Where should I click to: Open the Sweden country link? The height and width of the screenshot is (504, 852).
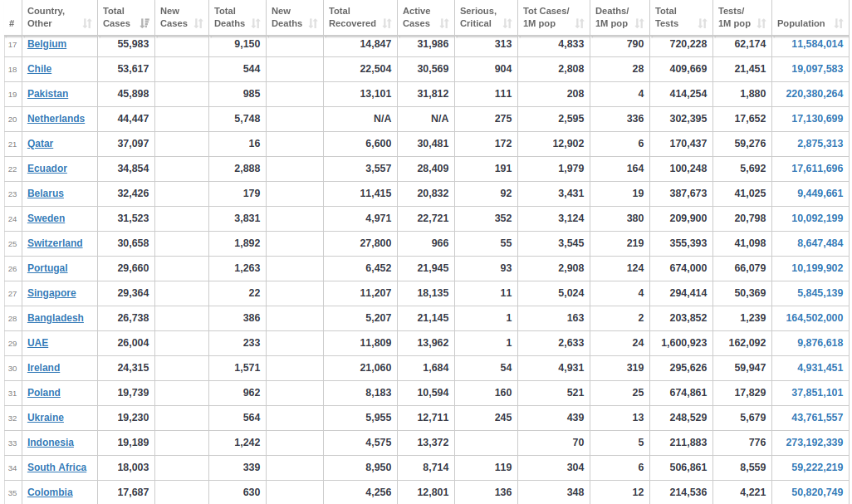click(x=47, y=218)
